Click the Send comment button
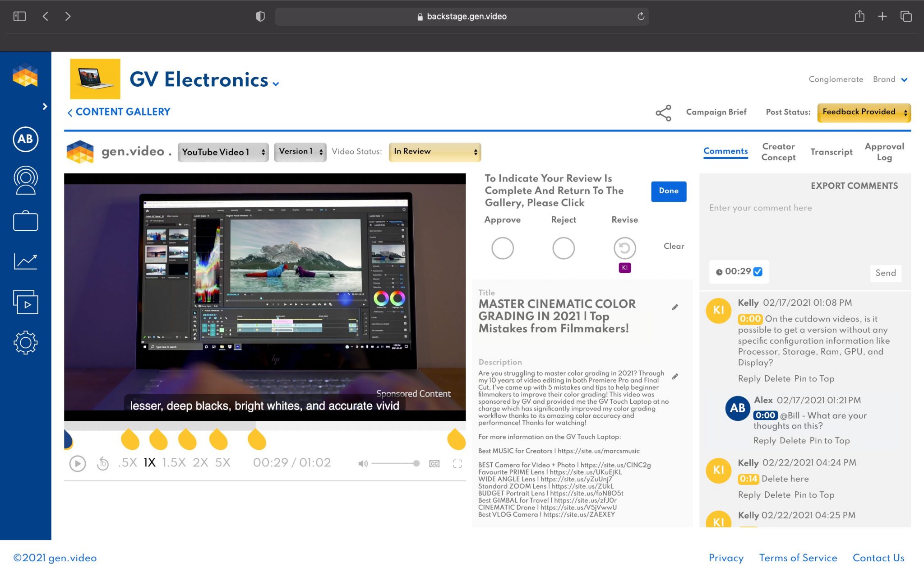The height and width of the screenshot is (578, 924). [x=885, y=273]
